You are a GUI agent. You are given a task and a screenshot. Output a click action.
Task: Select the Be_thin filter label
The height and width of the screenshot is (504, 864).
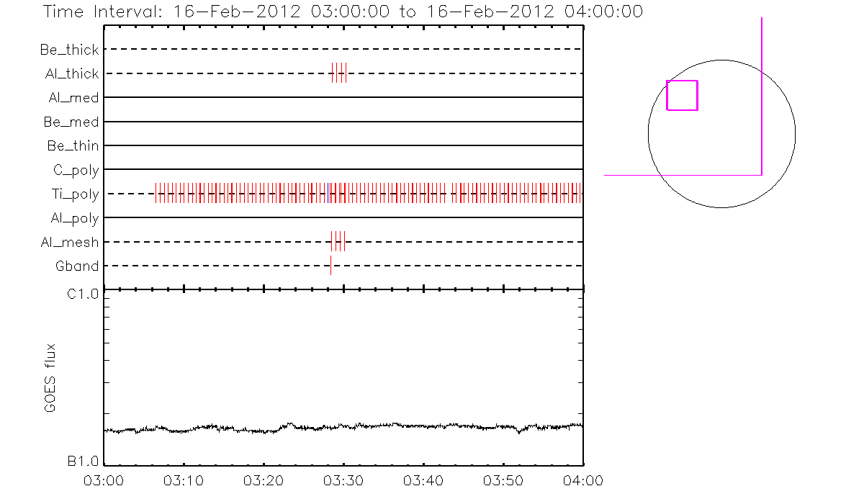click(x=73, y=146)
